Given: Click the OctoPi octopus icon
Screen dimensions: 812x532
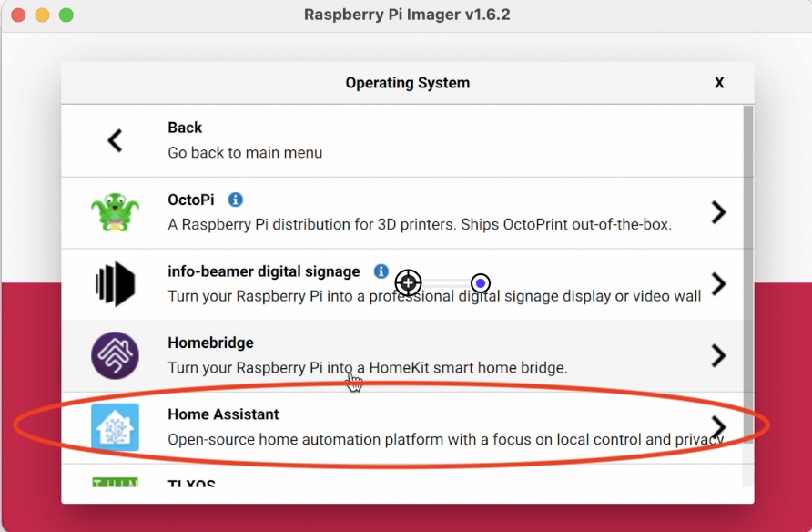Looking at the screenshot, I should point(115,212).
